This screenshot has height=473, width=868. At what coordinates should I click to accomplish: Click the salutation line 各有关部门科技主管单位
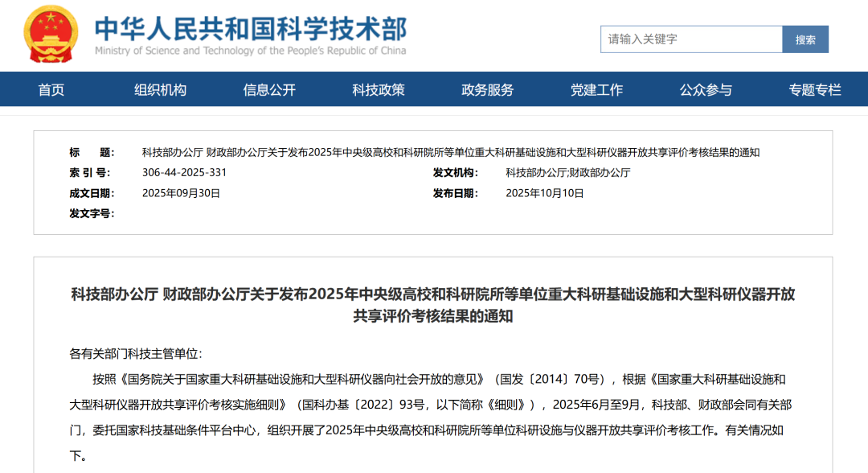pyautogui.click(x=136, y=354)
